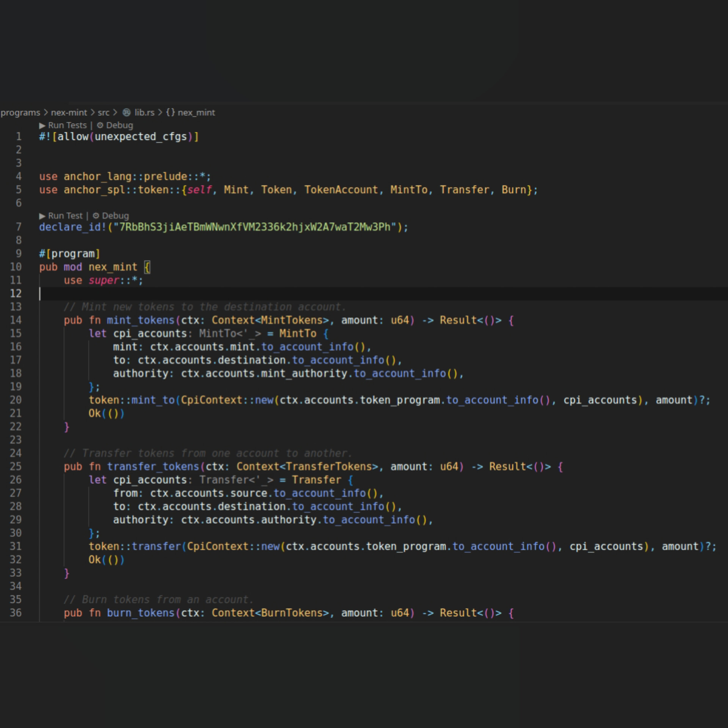Click line number 14 in the gutter
This screenshot has height=728, width=728.
(16, 320)
